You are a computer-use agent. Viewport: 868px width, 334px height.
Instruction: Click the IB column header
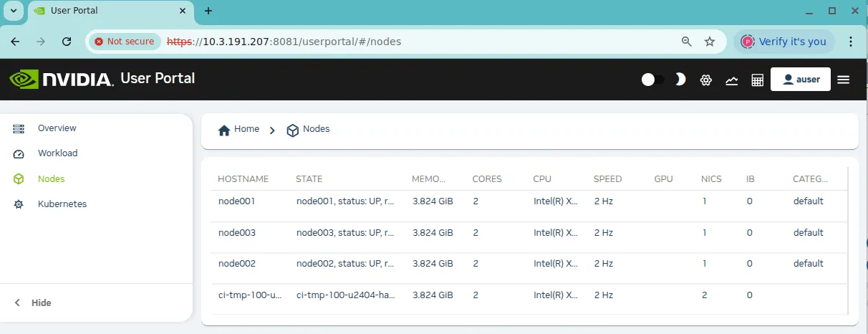751,179
